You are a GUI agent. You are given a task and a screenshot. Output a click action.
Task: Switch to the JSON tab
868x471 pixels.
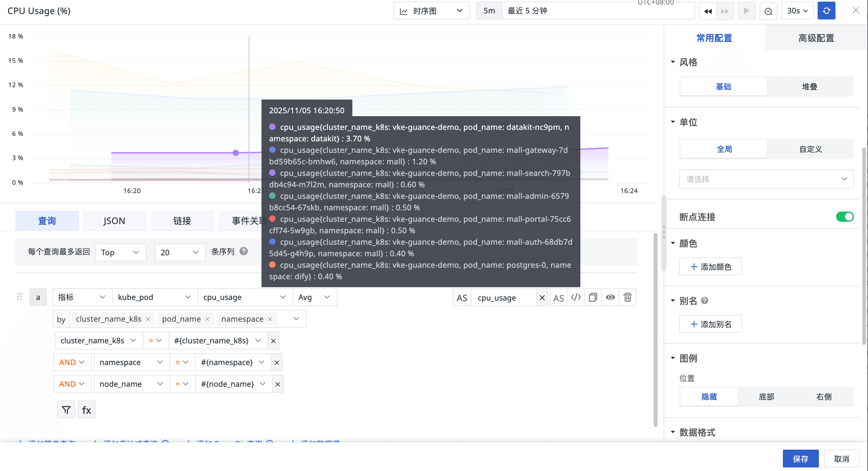pyautogui.click(x=114, y=221)
